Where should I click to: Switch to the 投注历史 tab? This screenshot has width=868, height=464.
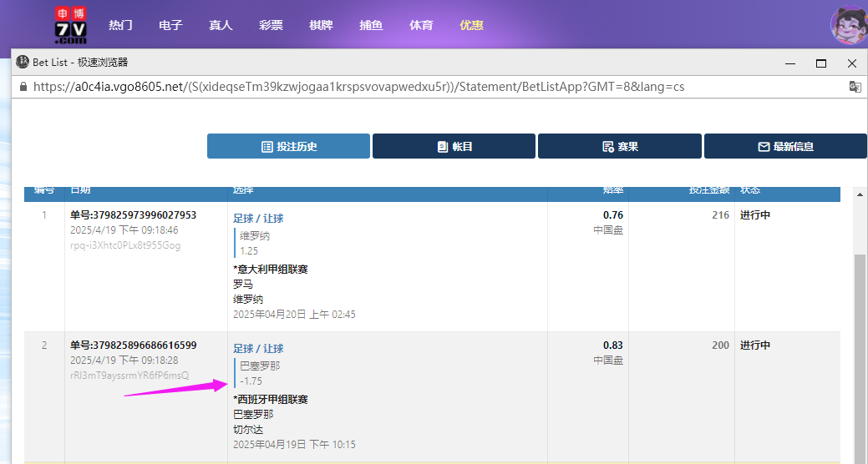pos(288,146)
